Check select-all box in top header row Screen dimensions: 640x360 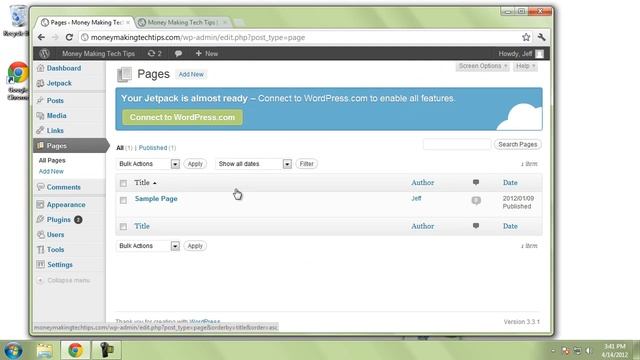[123, 183]
